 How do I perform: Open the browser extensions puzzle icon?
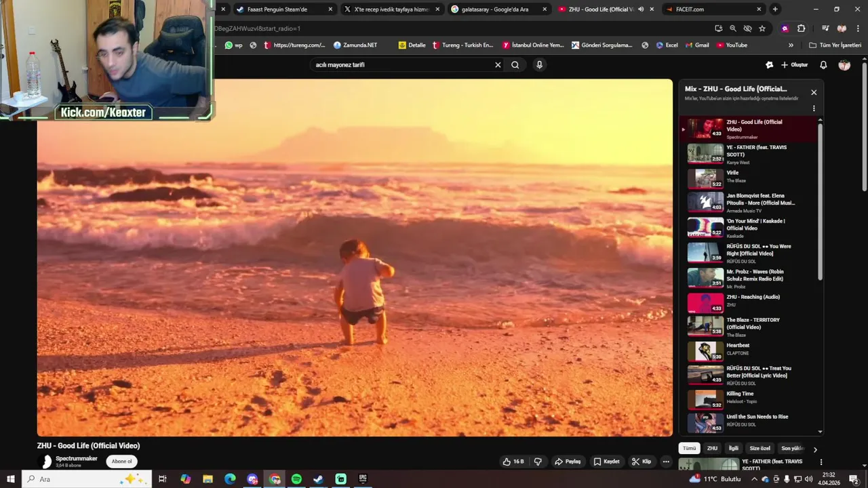(x=801, y=28)
